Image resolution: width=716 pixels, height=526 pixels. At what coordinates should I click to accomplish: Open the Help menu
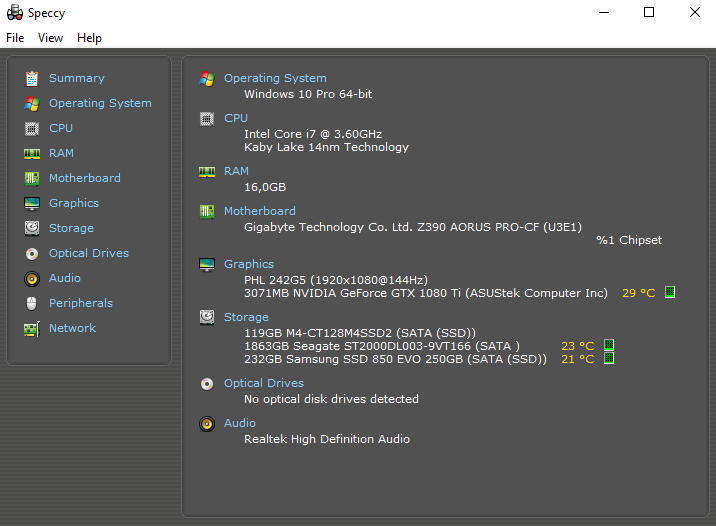coord(89,38)
